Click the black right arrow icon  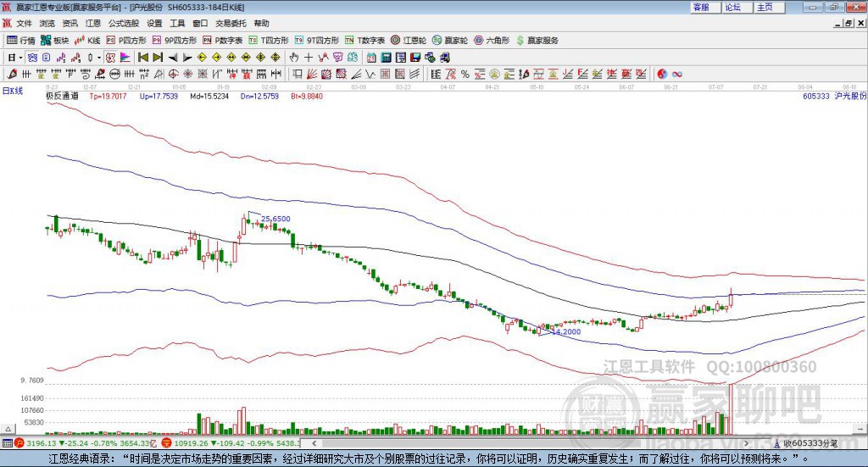[x=187, y=58]
